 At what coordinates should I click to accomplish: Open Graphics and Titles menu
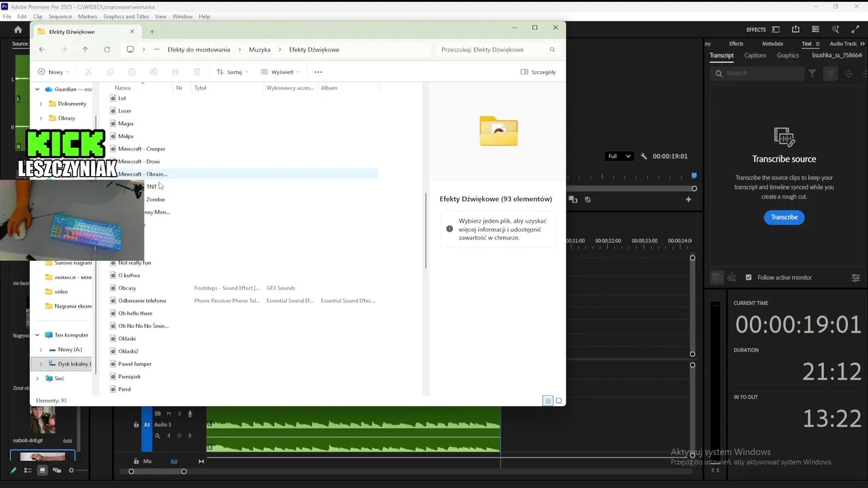[126, 16]
